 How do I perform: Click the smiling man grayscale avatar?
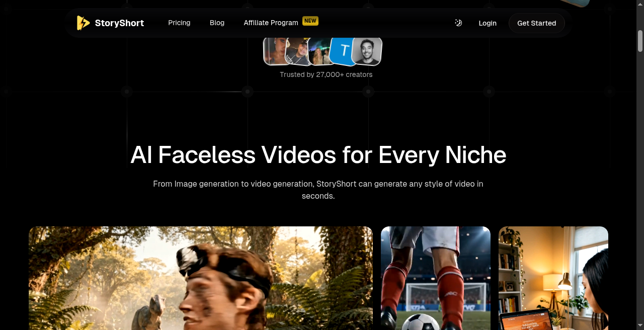(367, 51)
